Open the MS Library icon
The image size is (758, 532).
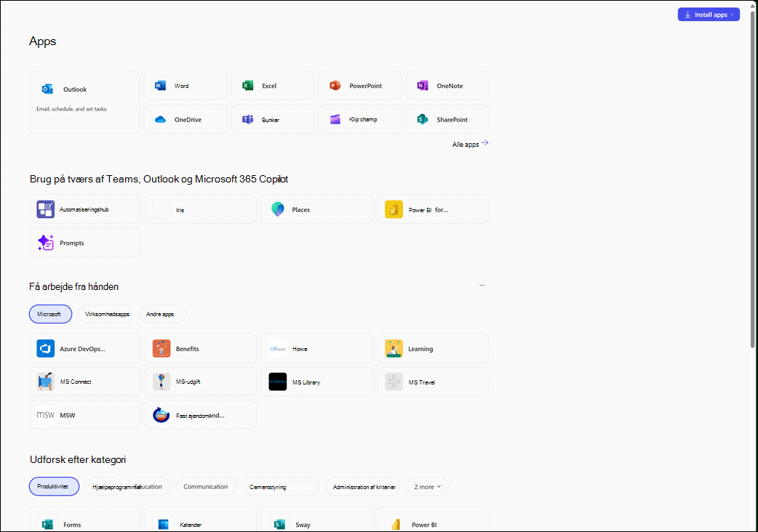click(277, 382)
